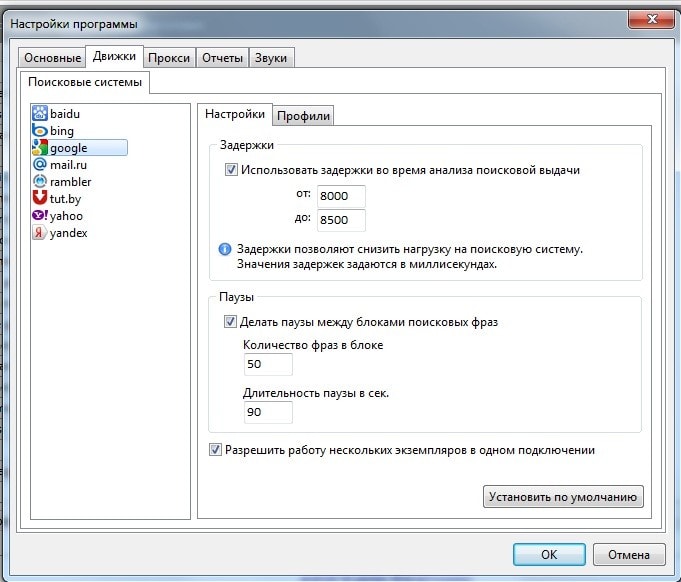Click the 'Установить по умолчанию' button
The width and height of the screenshot is (681, 582).
(563, 496)
